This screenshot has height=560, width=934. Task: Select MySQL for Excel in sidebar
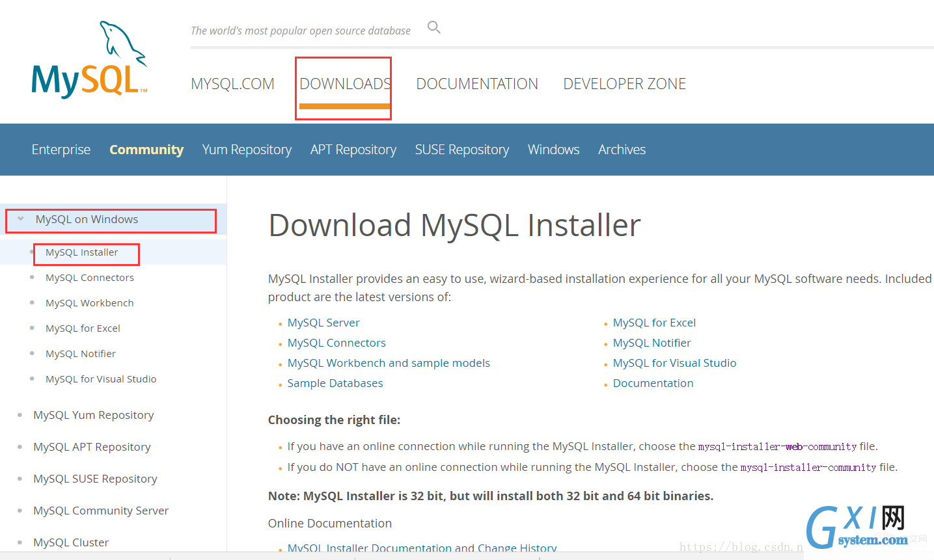(83, 328)
